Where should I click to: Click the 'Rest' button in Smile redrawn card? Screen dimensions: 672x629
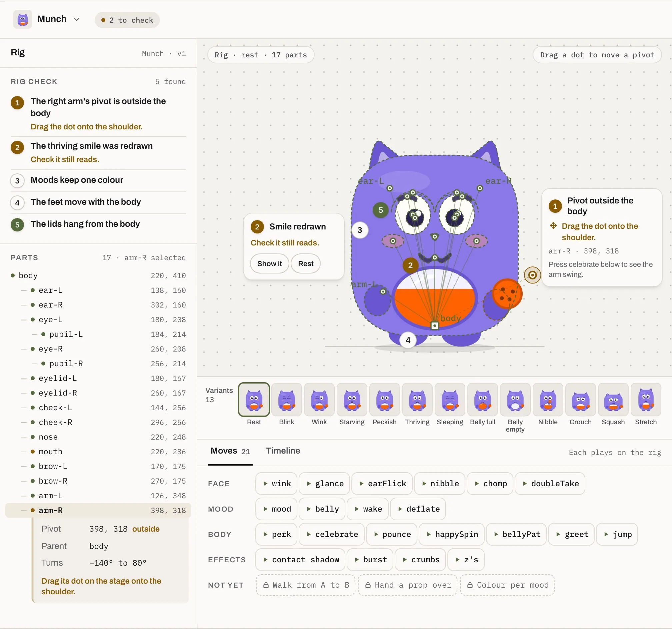coord(306,263)
